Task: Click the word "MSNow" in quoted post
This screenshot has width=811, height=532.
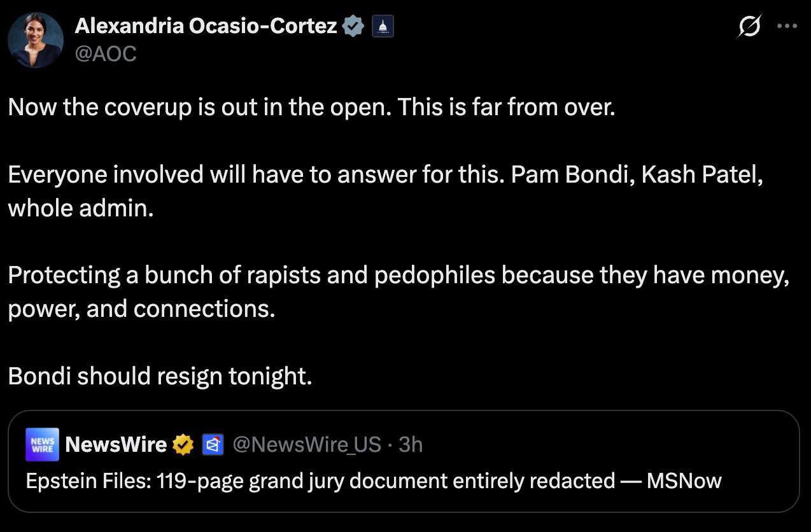Action: pyautogui.click(x=684, y=480)
